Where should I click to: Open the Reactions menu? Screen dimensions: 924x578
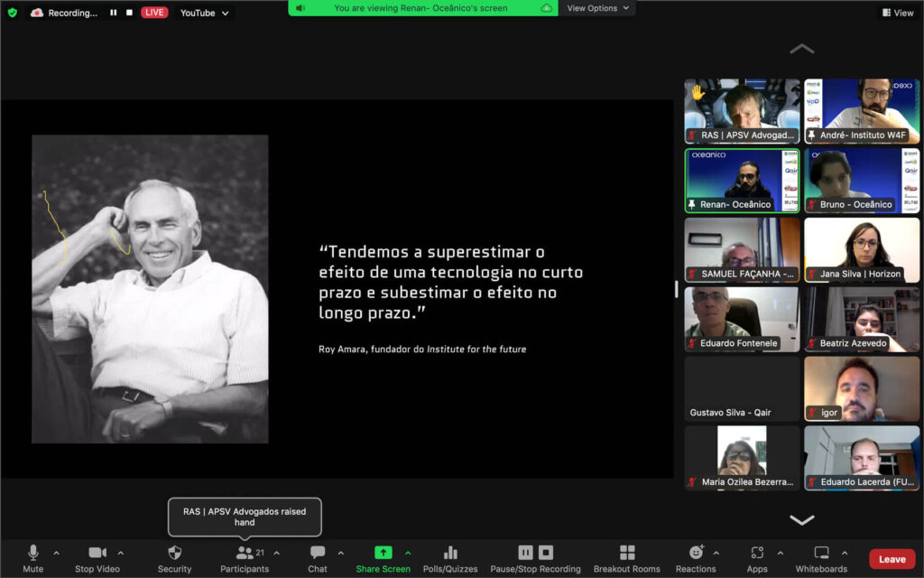[x=696, y=553]
